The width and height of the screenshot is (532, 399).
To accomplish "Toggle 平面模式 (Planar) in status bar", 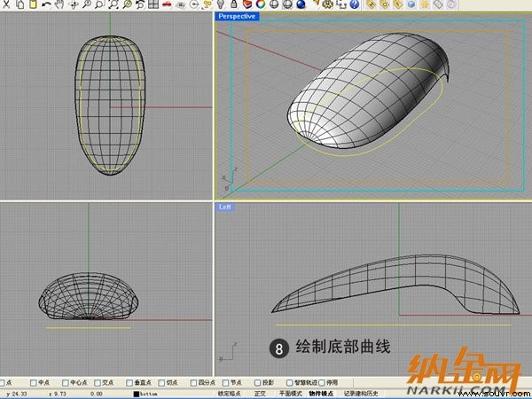I will (290, 394).
